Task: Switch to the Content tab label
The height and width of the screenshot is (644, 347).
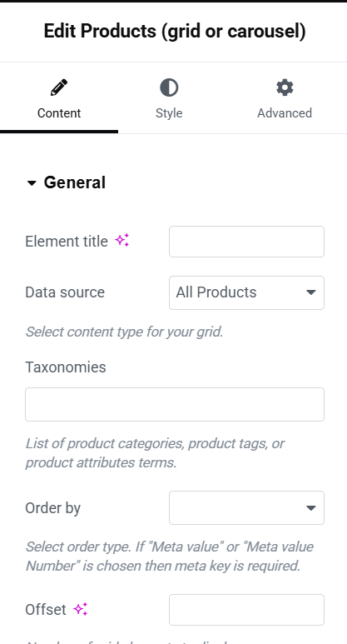Action: tap(59, 113)
